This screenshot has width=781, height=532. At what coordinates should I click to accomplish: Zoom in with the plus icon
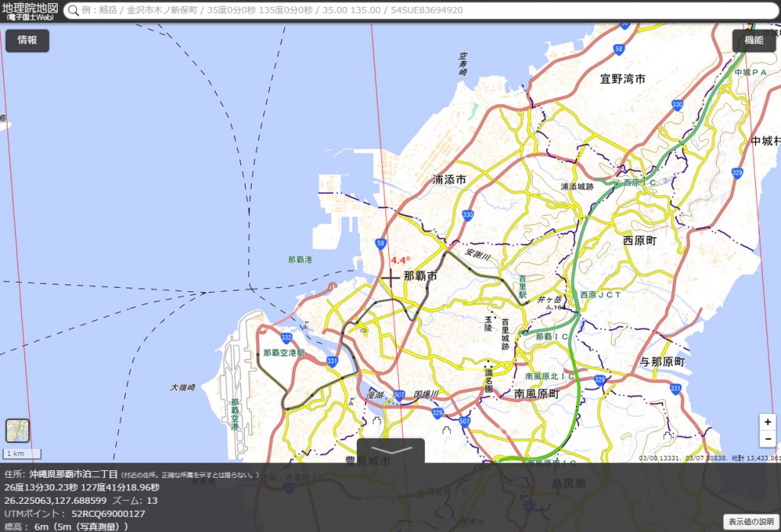click(769, 421)
